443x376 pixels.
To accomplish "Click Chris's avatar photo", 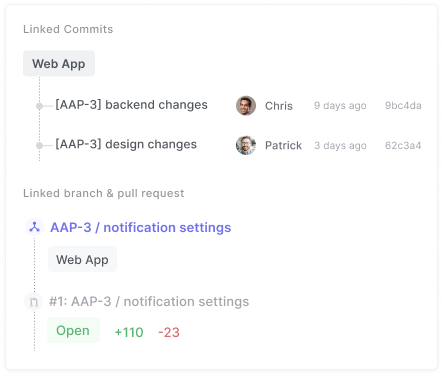I will pyautogui.click(x=246, y=106).
